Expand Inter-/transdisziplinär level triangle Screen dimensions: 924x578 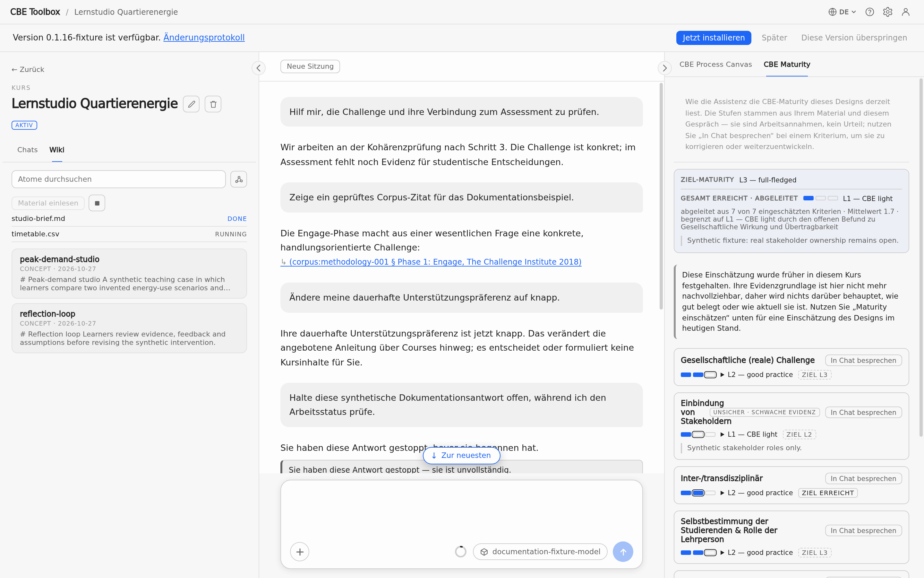click(x=723, y=493)
